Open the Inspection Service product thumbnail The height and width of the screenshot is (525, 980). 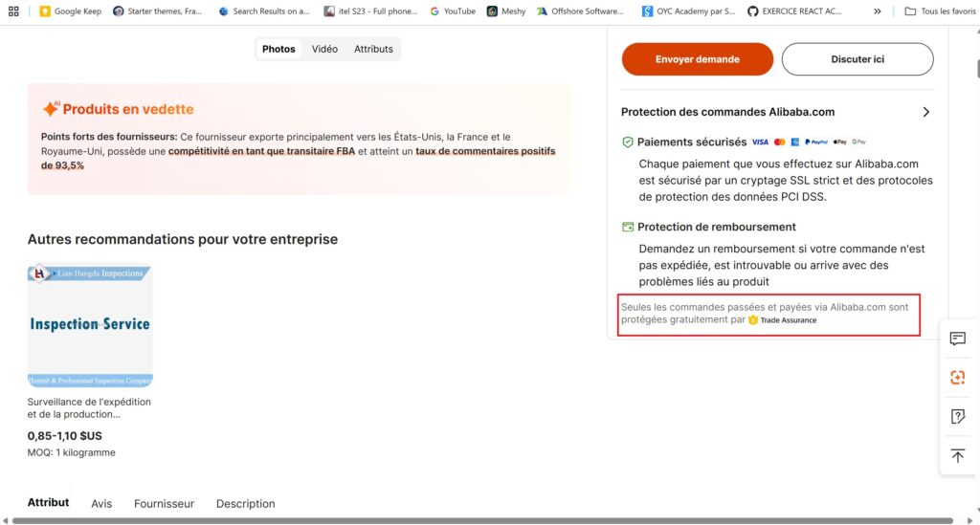[x=90, y=325]
